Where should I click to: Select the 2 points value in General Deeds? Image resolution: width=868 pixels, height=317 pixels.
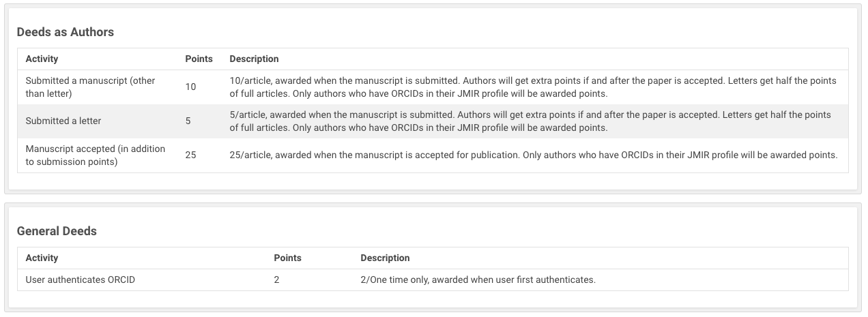tap(276, 280)
